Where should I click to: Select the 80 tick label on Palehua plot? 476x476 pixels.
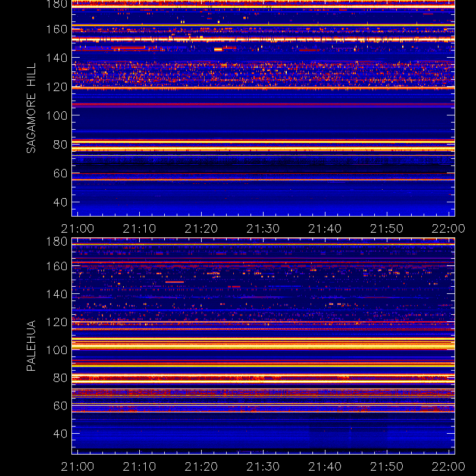(60, 378)
